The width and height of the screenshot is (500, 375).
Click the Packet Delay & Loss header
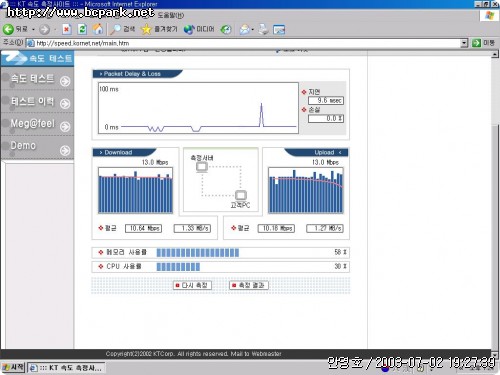pos(137,74)
